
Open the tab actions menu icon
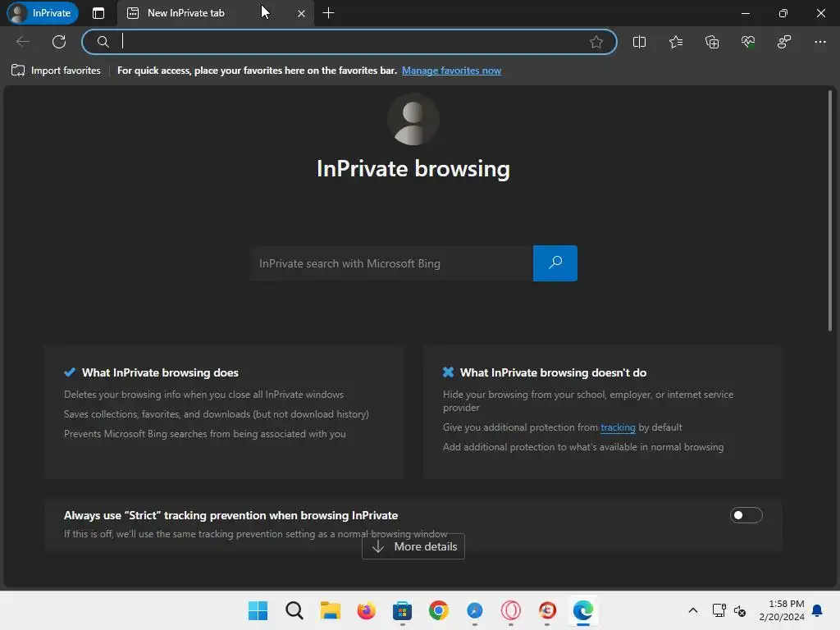click(x=98, y=13)
